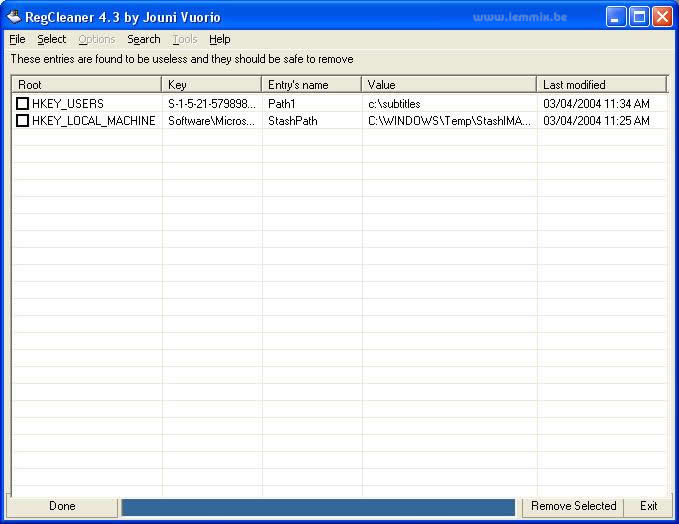Tick the HKEY_LOCAL_MACHINE entry checkbox
The image size is (679, 524).
(22, 121)
